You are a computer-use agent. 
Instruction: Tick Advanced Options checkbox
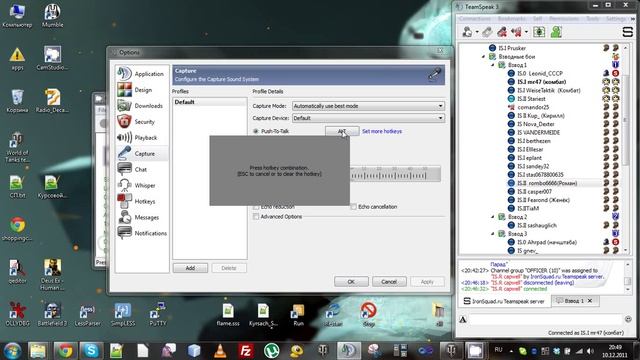pos(256,217)
